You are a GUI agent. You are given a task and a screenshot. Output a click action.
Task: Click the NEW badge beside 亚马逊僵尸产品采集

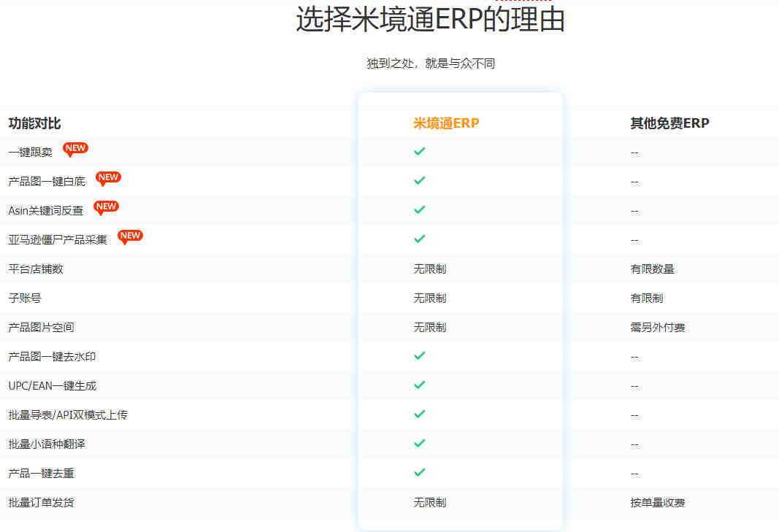click(130, 237)
